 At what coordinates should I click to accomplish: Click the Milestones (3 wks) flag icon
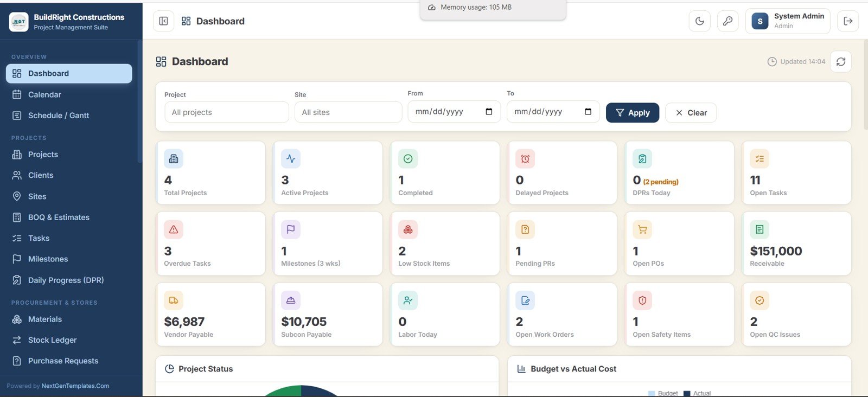point(291,229)
